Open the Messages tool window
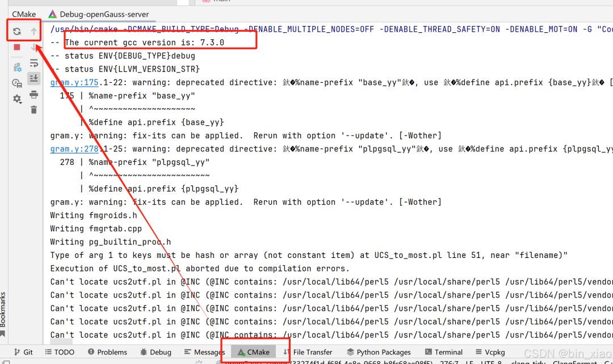Image resolution: width=613 pixels, height=364 pixels. (x=204, y=352)
